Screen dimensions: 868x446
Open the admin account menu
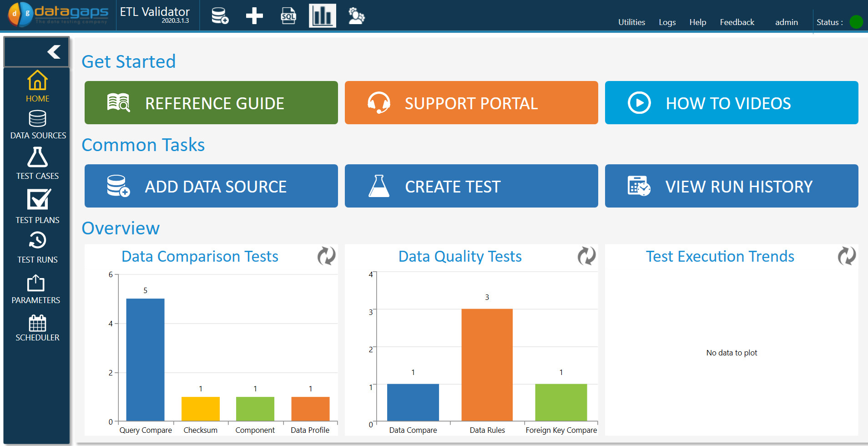point(787,22)
